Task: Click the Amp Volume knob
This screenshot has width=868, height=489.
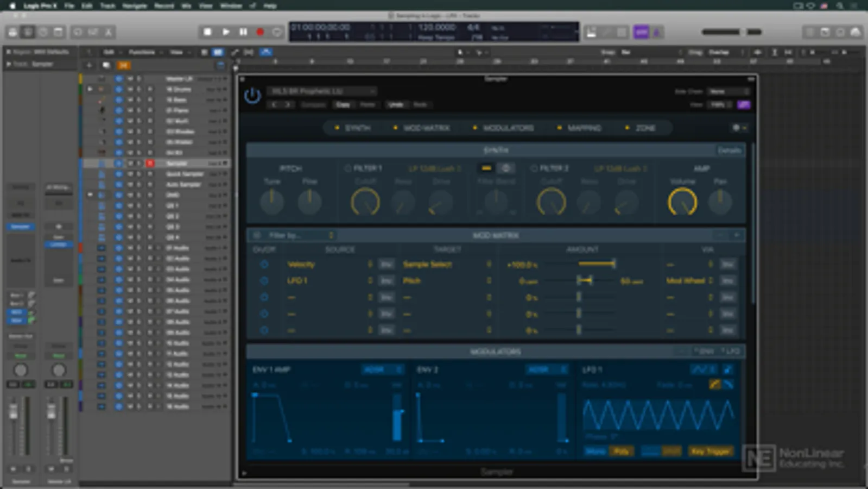Action: [682, 202]
